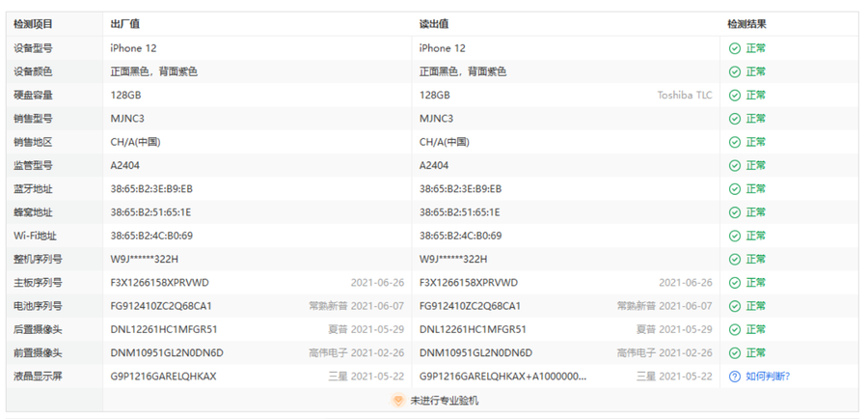Select the 硬盘容量 row label
Screen dimensions: 868x419
coord(33,96)
